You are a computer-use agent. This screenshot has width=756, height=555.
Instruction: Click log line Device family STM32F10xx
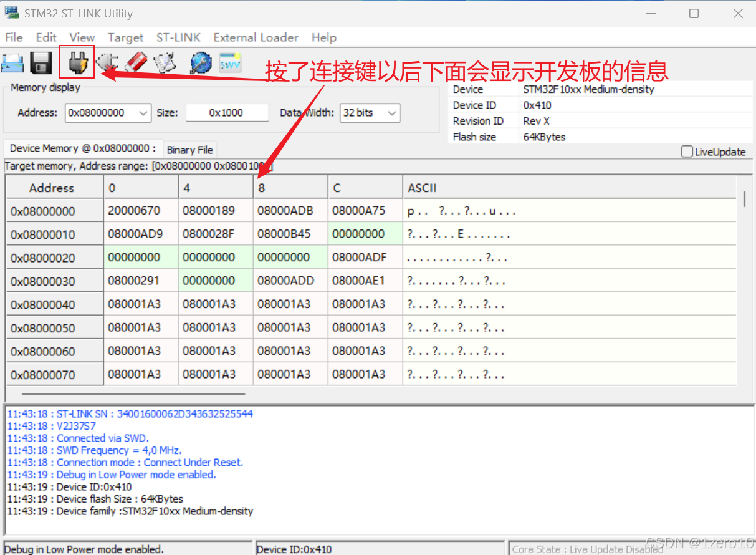130,511
